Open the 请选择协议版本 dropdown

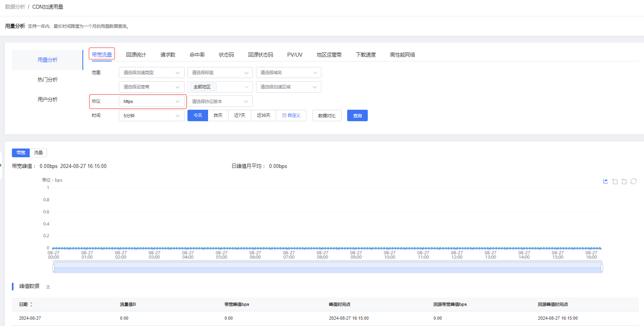point(220,101)
